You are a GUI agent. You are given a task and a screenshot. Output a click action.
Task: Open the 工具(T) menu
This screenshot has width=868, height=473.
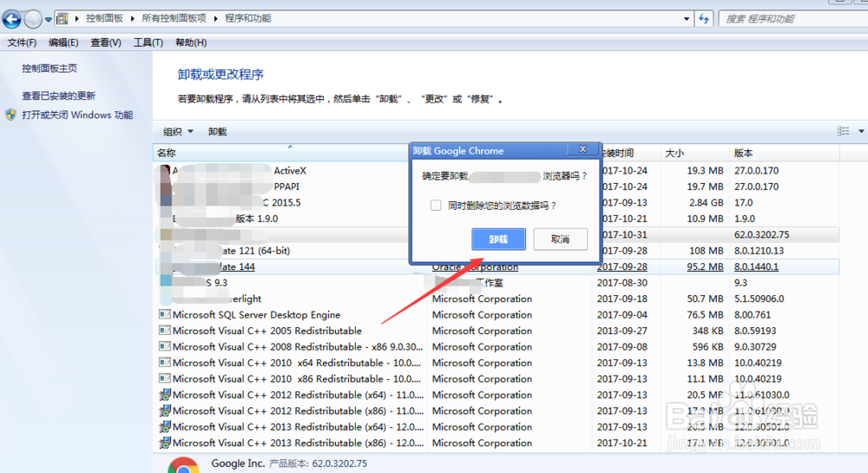coord(148,43)
